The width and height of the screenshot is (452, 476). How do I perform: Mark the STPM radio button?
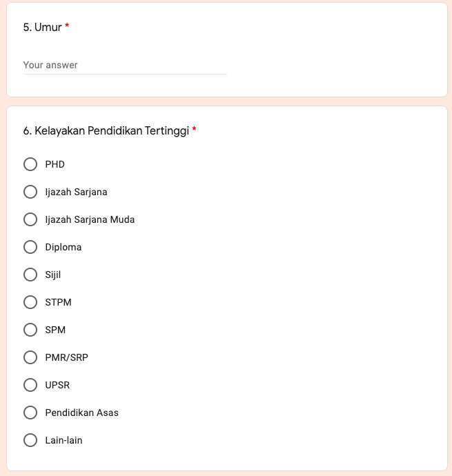pos(30,302)
